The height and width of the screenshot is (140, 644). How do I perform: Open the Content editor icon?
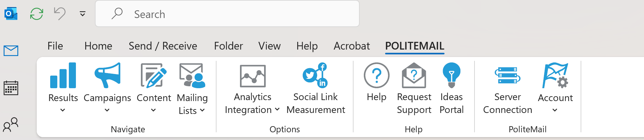click(154, 76)
